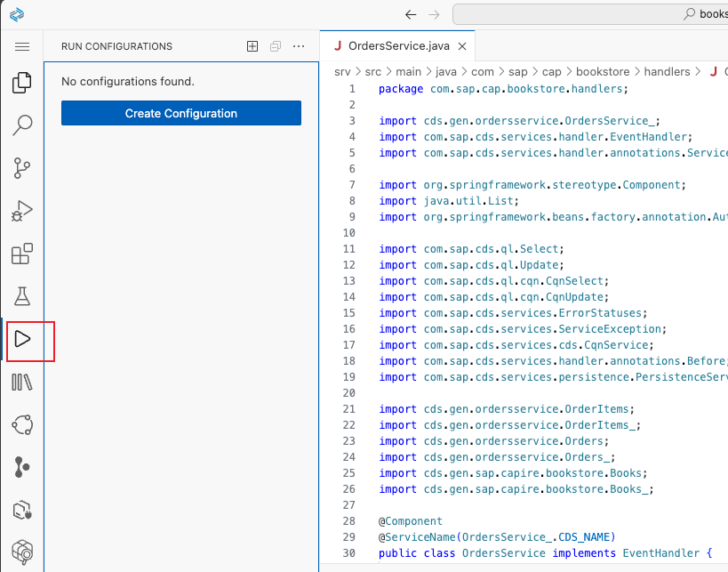The height and width of the screenshot is (572, 728).
Task: Open the Explorer files view
Action: [22, 83]
